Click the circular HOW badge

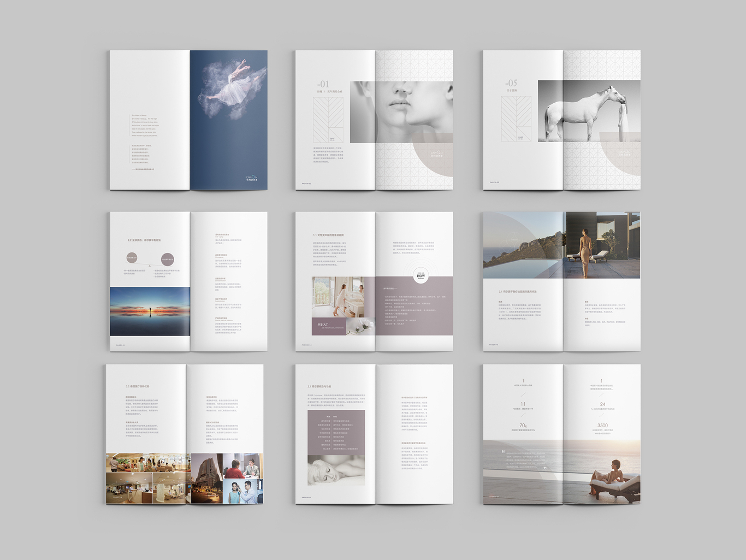point(421,276)
